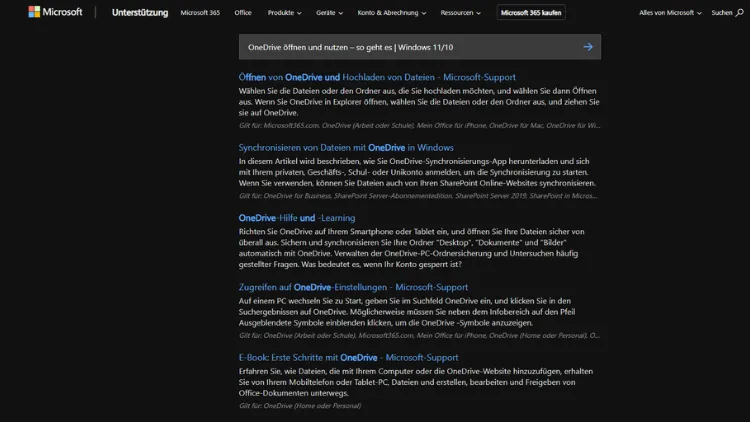Click description starting 'Richten Sie OneDrive auf'
Viewport: 750px width, 422px height.
(x=411, y=248)
